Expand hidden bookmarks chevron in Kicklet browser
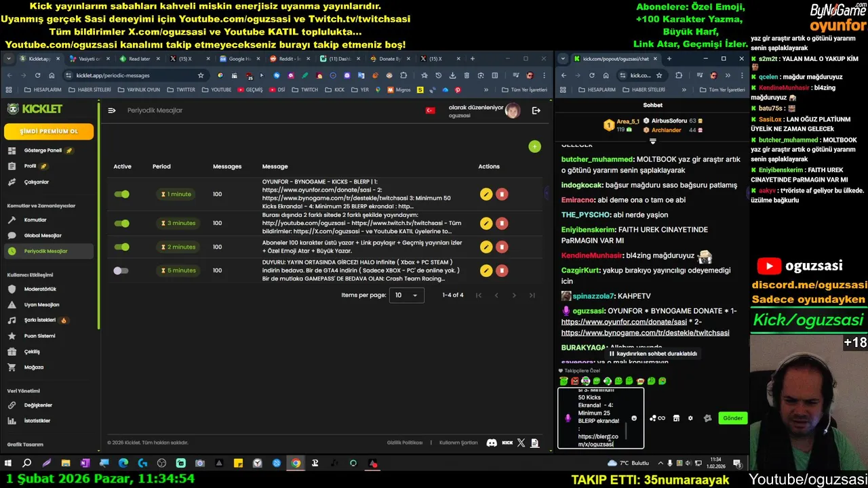Screen dimensions: 868x488 coord(486,89)
